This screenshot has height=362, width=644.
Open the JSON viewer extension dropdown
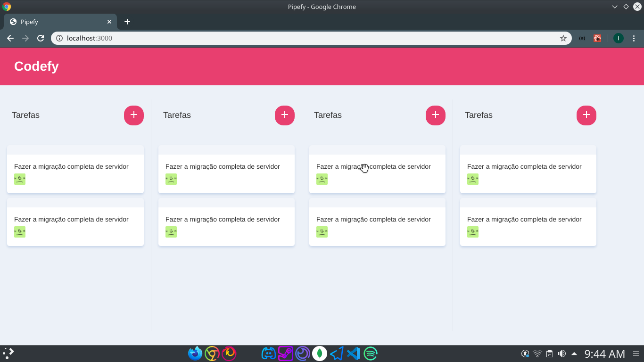pyautogui.click(x=582, y=38)
